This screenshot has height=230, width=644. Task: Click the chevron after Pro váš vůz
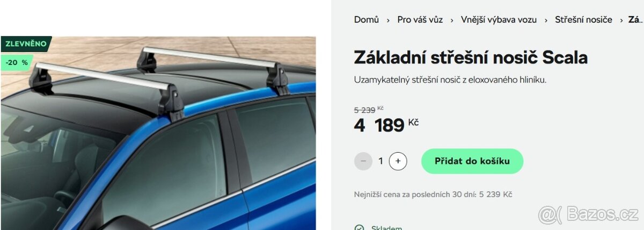(452, 20)
